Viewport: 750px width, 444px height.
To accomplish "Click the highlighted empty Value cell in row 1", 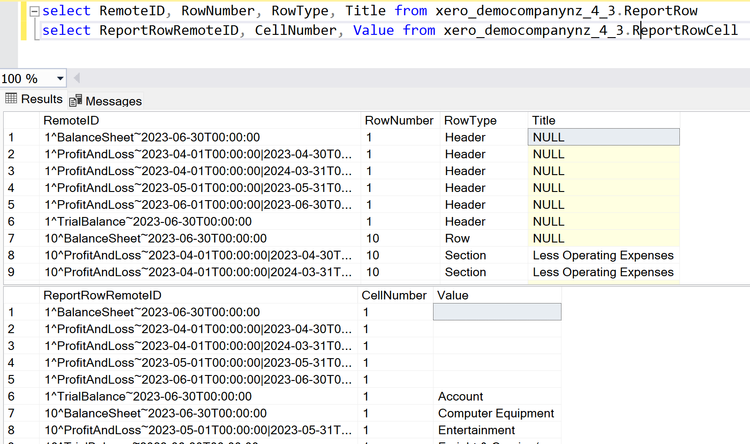I will [x=497, y=312].
